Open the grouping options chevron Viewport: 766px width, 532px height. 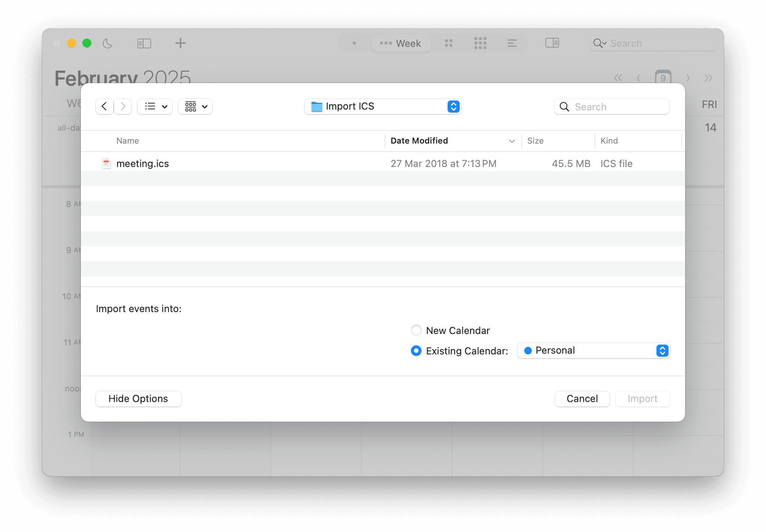click(205, 106)
